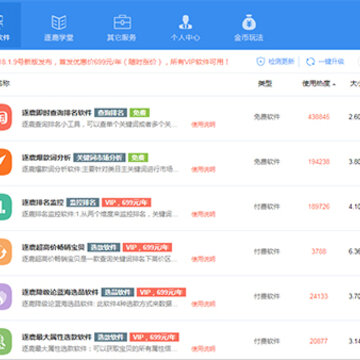Launch the orange 逐鹿爆款词分析 checkmark icon
This screenshot has height=360, width=360.
click(5, 162)
